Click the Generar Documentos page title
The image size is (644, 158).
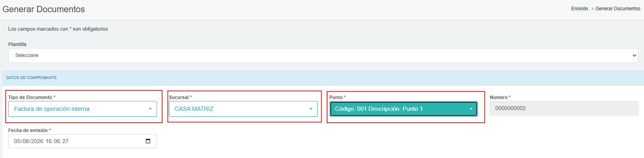click(x=44, y=9)
